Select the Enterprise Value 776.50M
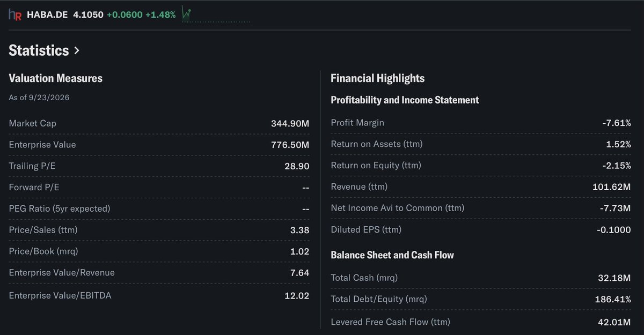Viewport: 644px width, 335px height. tap(290, 145)
